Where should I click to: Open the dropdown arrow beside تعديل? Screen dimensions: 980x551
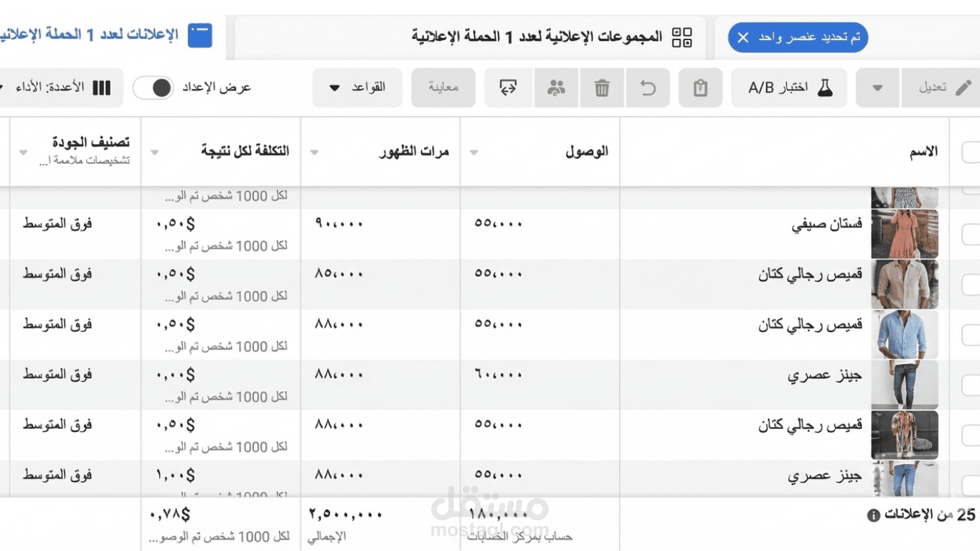[877, 87]
